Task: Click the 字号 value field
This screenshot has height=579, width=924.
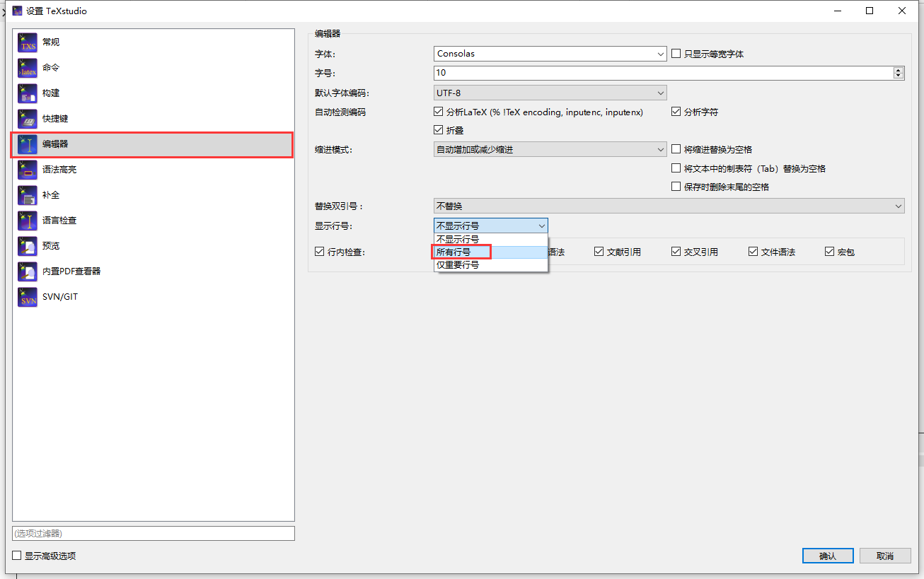Action: pos(664,73)
